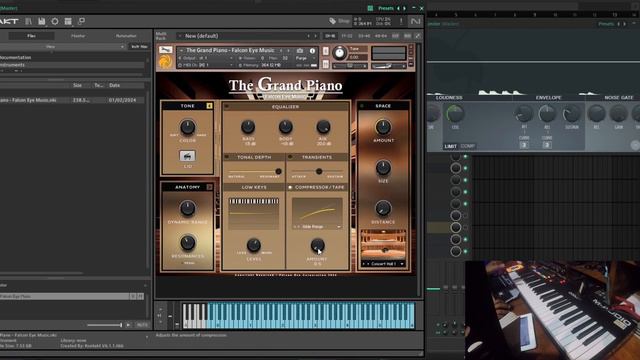This screenshot has width=640, height=360.
Task: Select the next instrument arrow beside Grand Piano name
Action: click(x=288, y=51)
